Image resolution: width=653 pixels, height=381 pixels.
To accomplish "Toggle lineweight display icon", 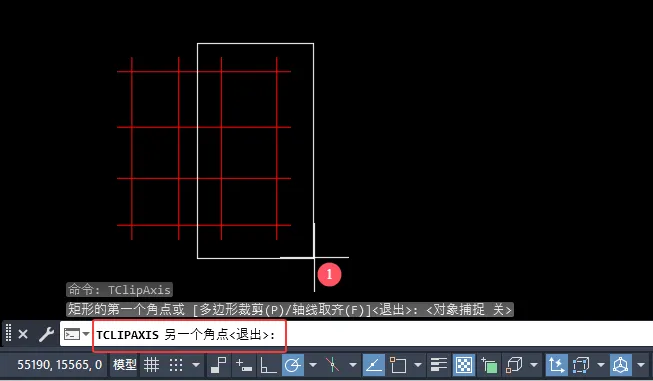I will coord(439,365).
